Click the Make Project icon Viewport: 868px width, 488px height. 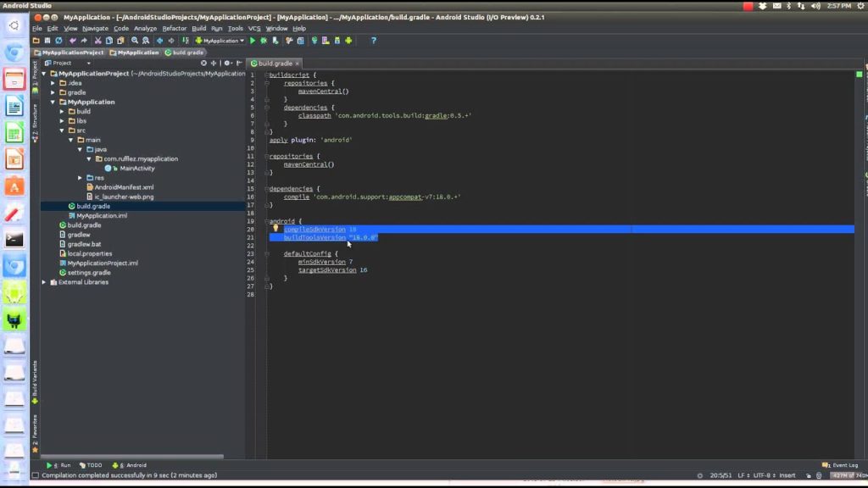(186, 41)
